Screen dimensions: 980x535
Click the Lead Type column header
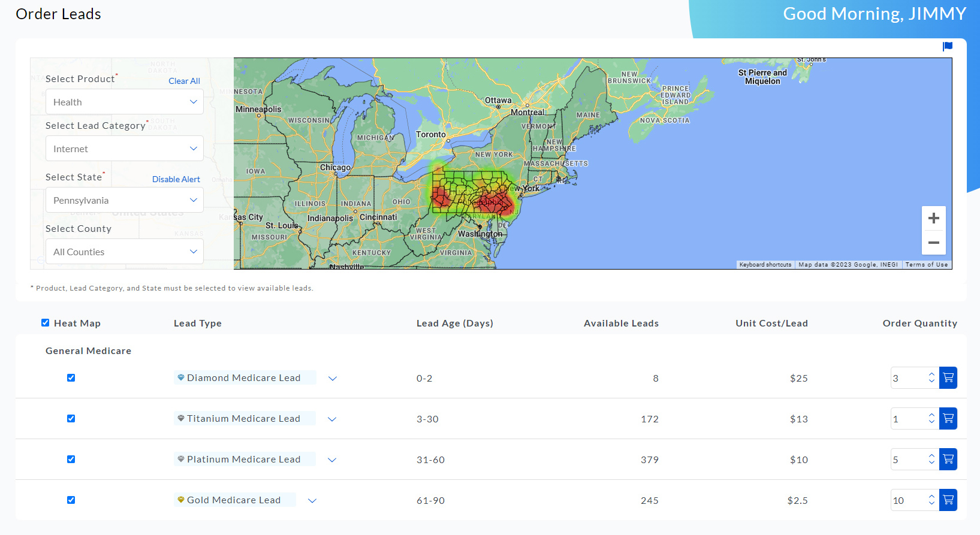coord(198,324)
